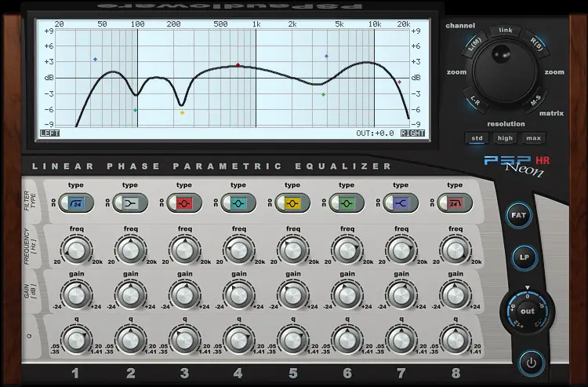This screenshot has width=588, height=387.
Task: Choose L-R matrix mode
Action: point(475,100)
